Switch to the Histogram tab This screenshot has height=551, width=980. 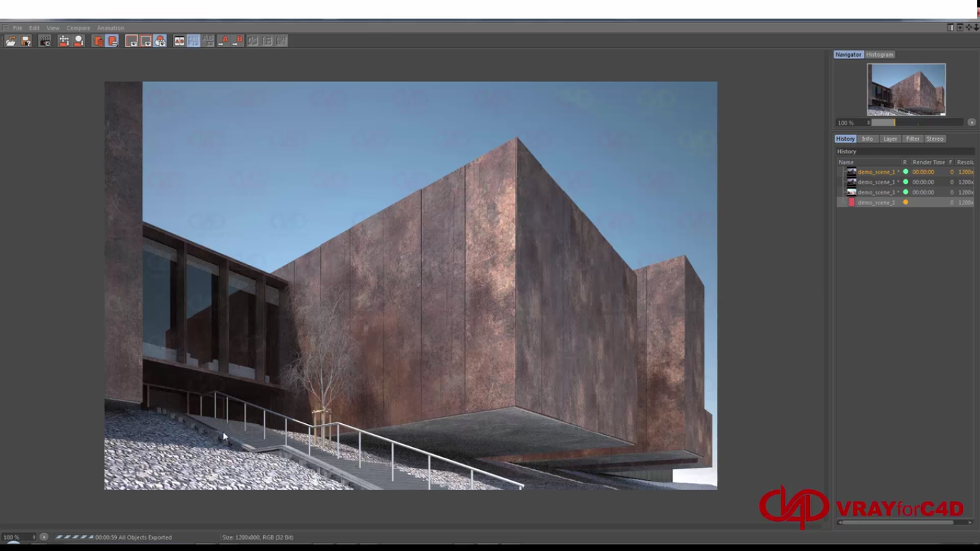point(880,55)
